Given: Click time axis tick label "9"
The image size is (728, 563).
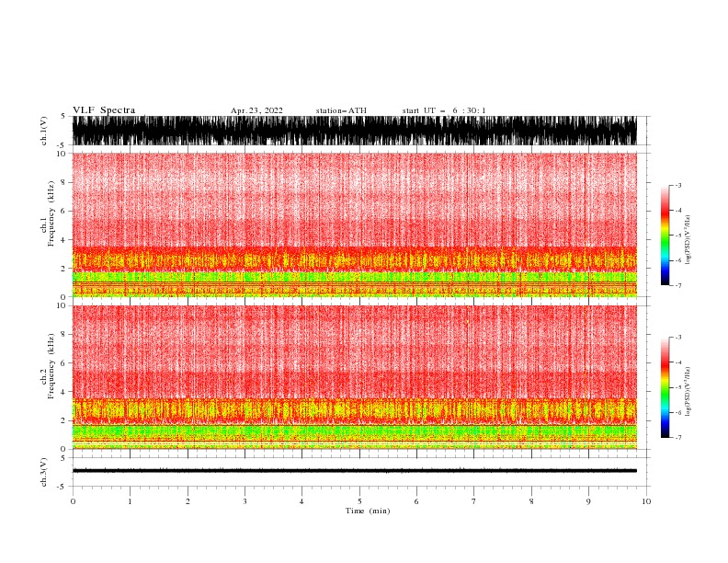Looking at the screenshot, I should (x=588, y=501).
